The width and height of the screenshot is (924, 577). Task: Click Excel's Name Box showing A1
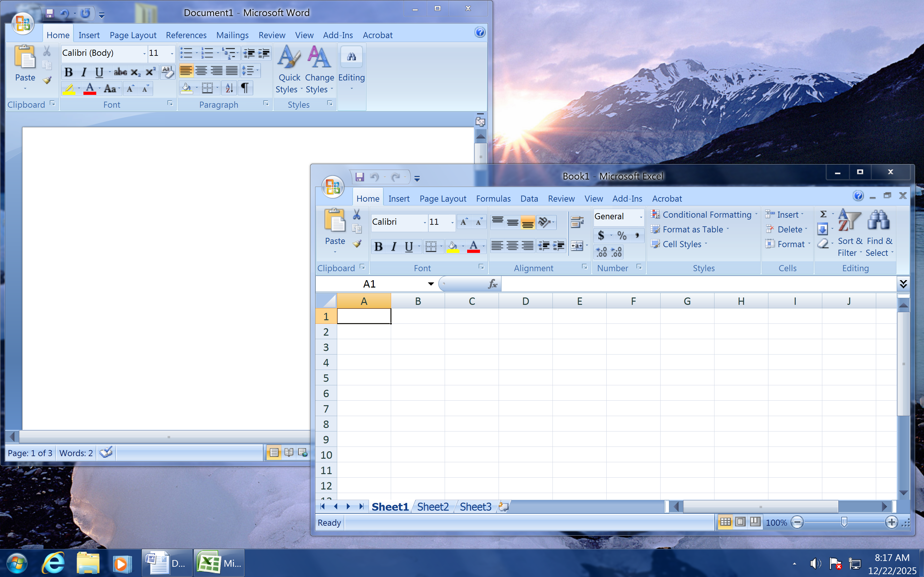370,284
